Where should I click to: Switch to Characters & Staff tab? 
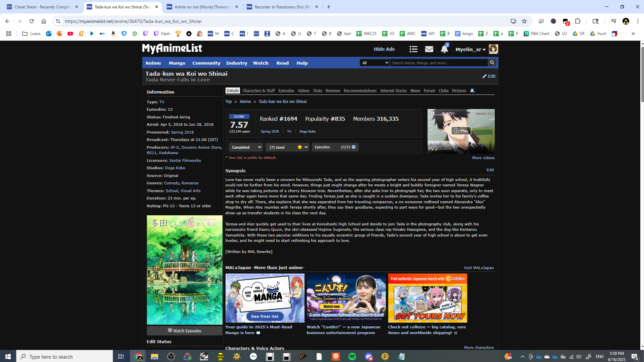tap(258, 91)
